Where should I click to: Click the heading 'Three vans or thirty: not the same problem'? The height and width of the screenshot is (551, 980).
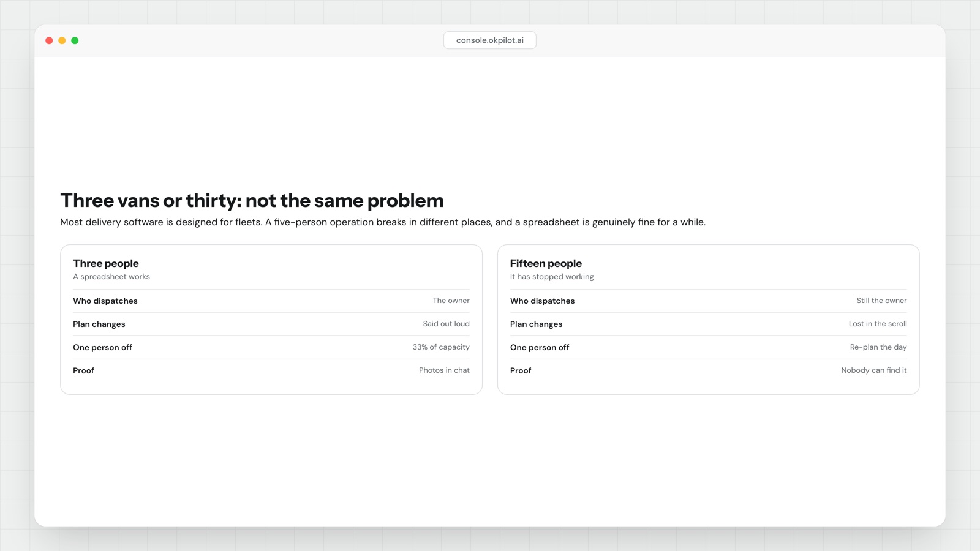click(252, 201)
